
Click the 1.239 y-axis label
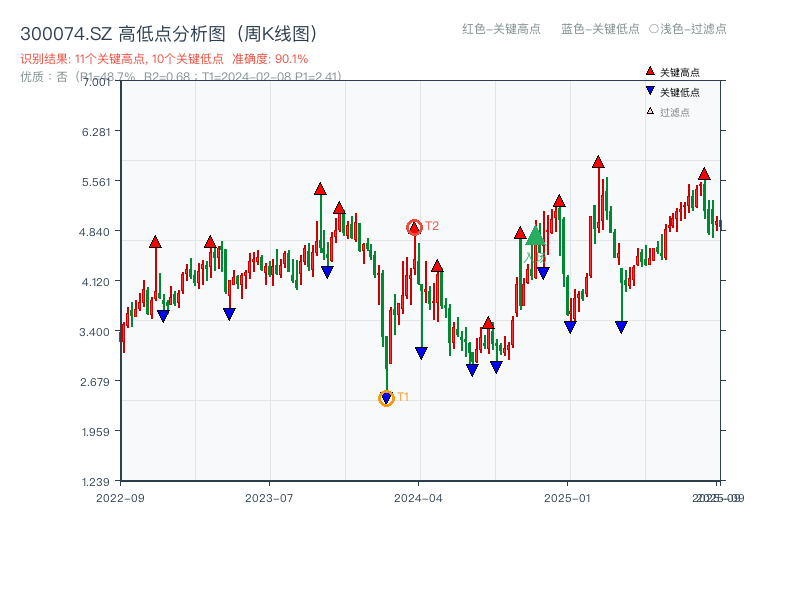click(96, 482)
